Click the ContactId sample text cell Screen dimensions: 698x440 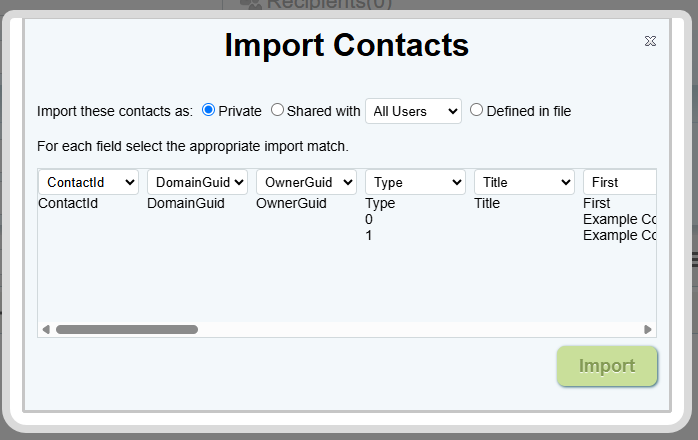click(68, 204)
